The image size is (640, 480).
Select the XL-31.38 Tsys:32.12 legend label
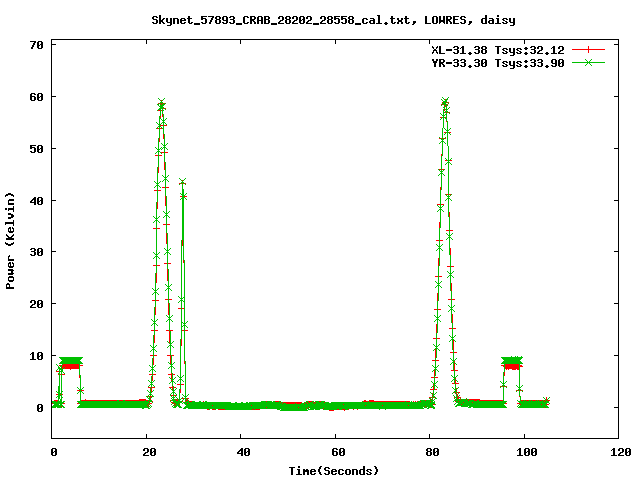point(498,50)
